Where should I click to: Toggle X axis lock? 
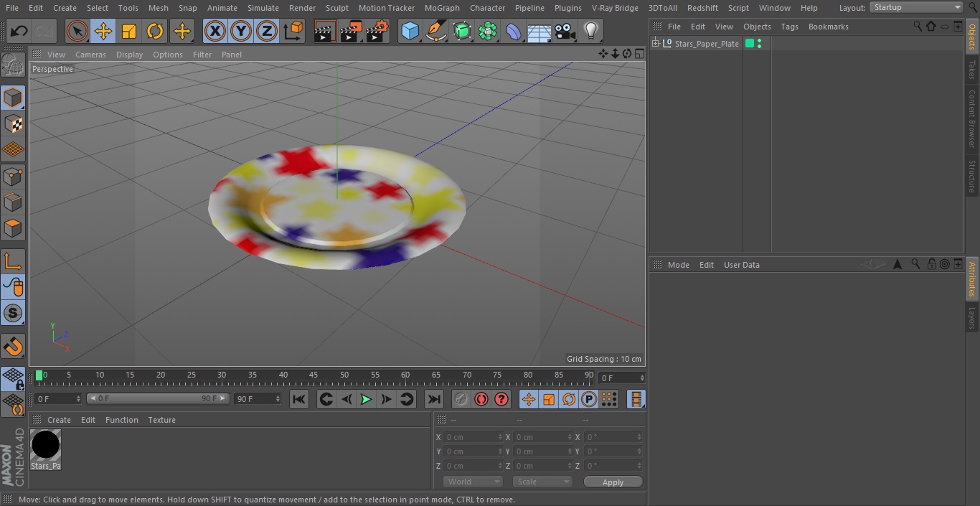[x=215, y=31]
